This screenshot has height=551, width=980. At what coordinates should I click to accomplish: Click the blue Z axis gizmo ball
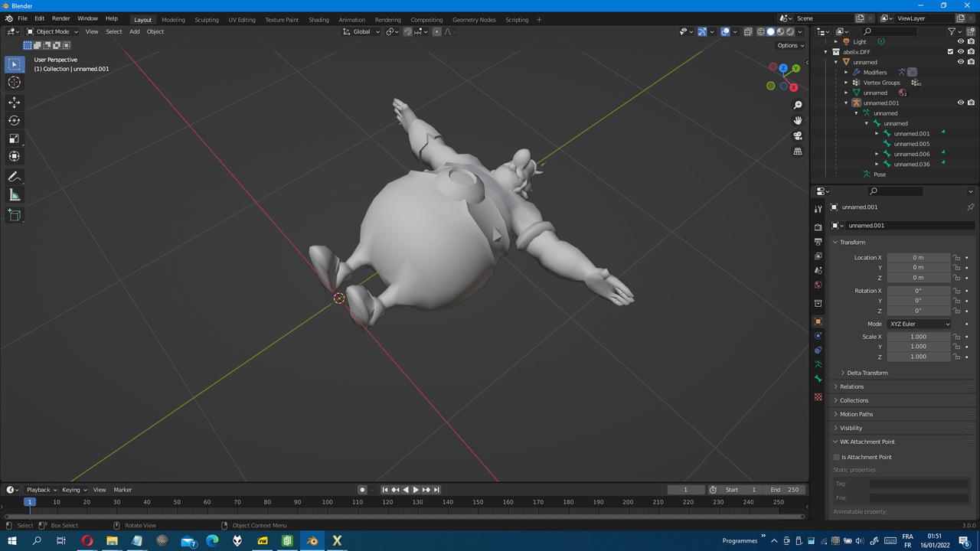[x=783, y=68]
